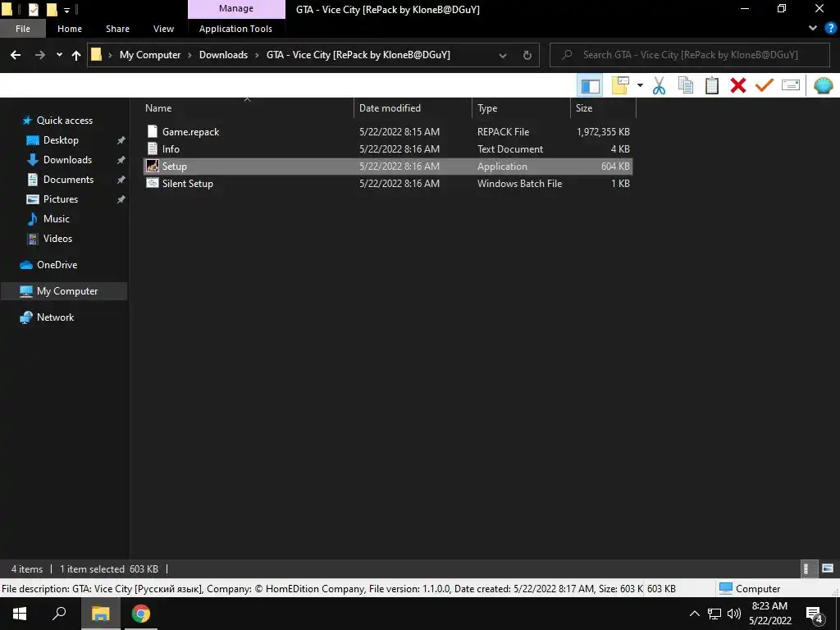840x630 pixels.
Task: Expand address bar history dropdown
Action: pyautogui.click(x=503, y=55)
